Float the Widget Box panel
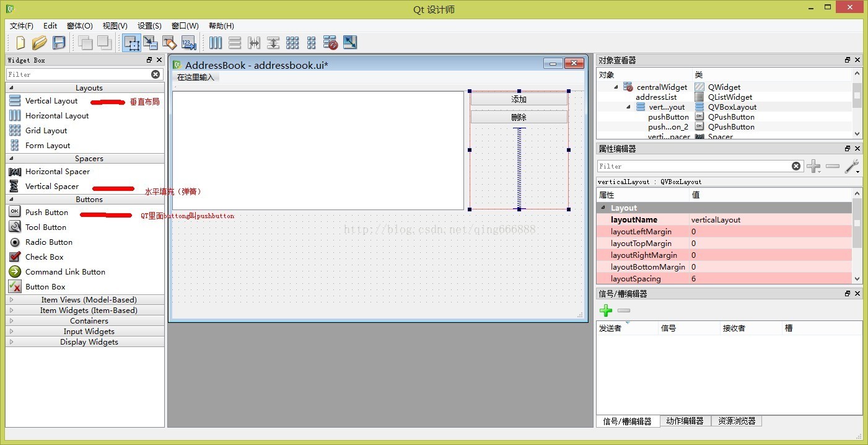The image size is (868, 445). [x=149, y=60]
